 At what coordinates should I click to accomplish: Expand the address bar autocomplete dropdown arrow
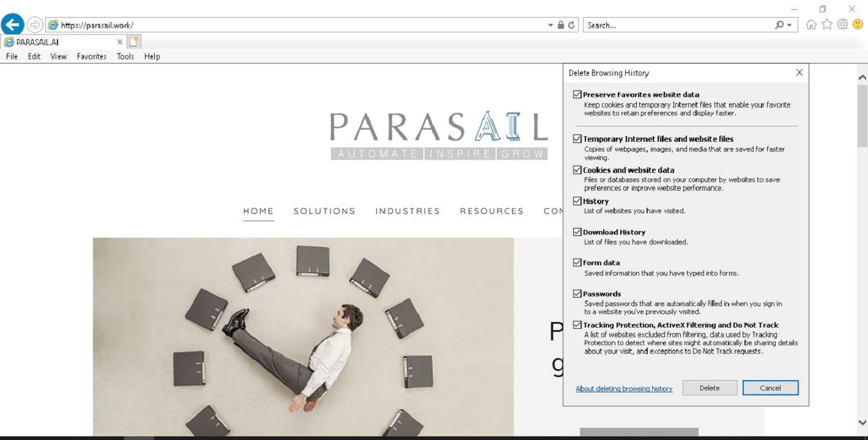coord(550,25)
